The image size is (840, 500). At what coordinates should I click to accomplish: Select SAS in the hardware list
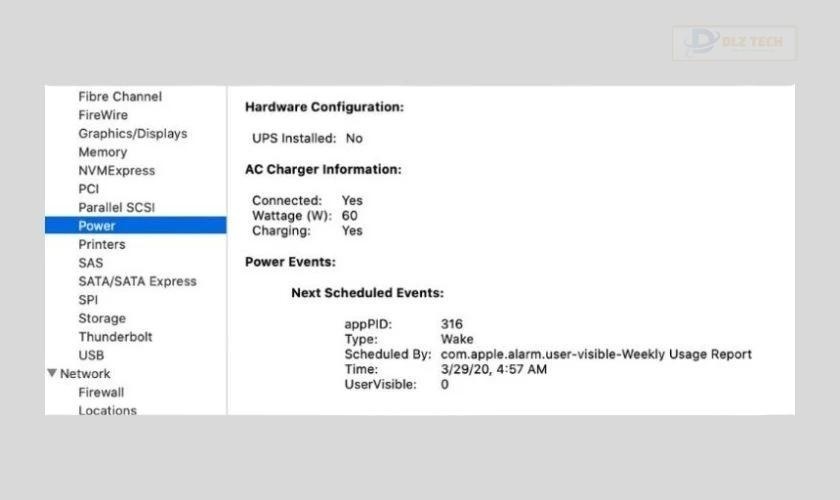coord(90,263)
